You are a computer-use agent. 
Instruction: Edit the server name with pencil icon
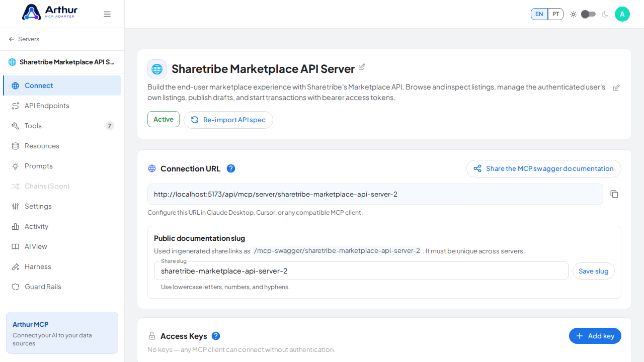pyautogui.click(x=362, y=67)
